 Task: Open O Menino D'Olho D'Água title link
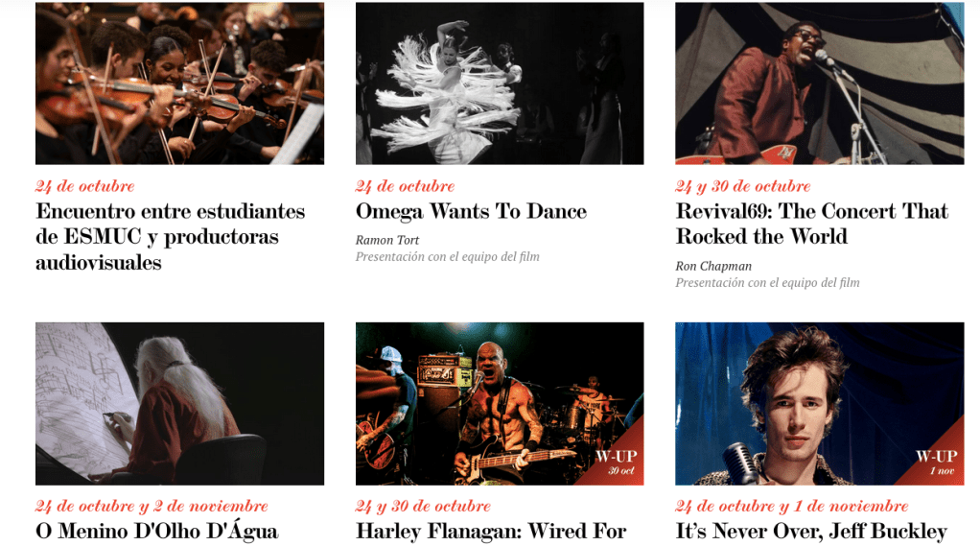(x=157, y=531)
